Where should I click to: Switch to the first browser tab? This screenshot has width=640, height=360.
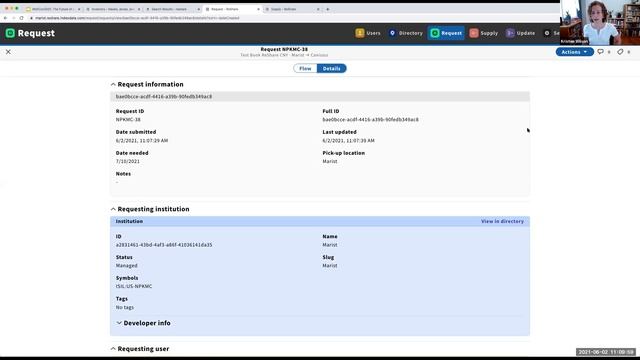pyautogui.click(x=53, y=9)
